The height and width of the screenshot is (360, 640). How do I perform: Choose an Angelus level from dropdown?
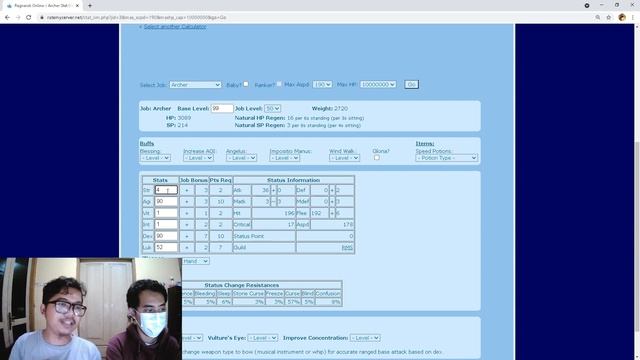[242, 158]
